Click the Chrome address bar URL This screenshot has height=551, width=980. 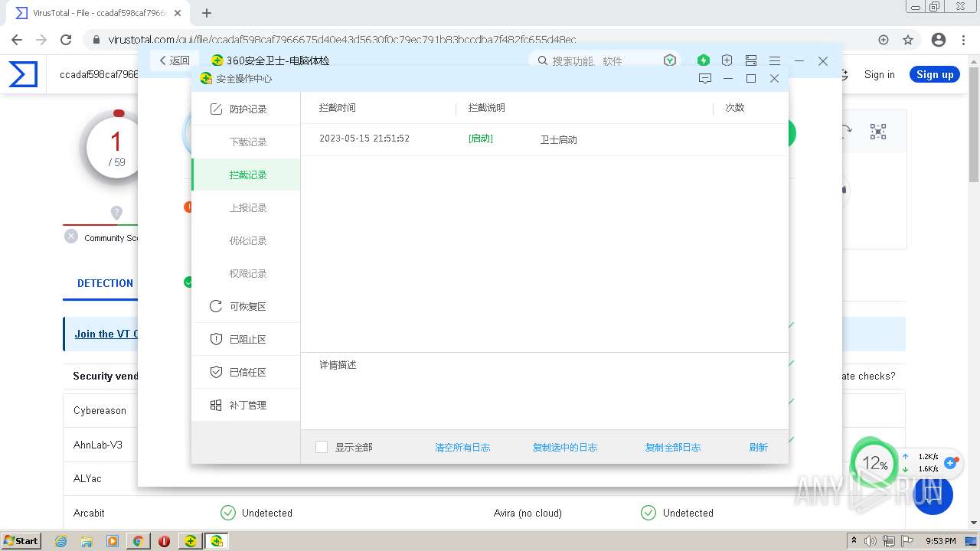[x=342, y=40]
